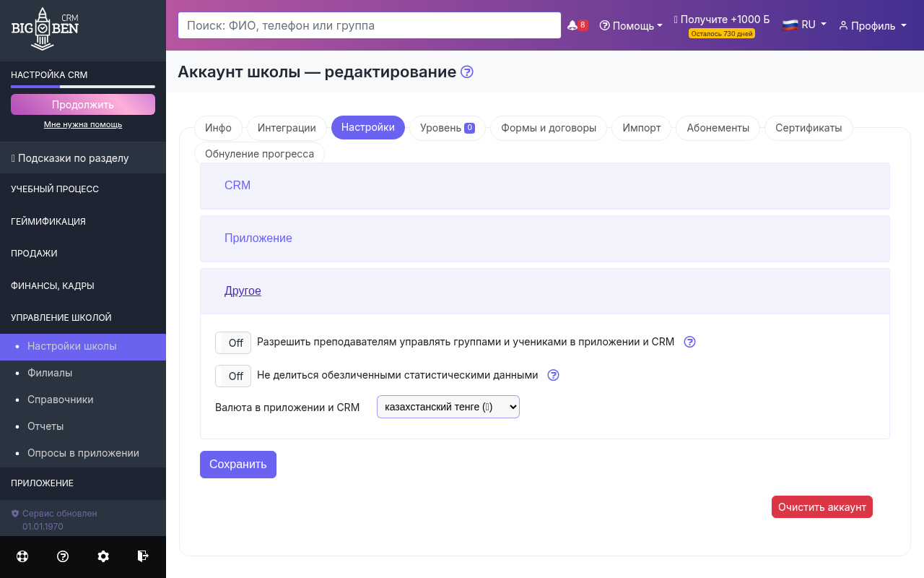Expand the Помощь dropdown menu
Screen dimensions: 924x578
pos(631,25)
